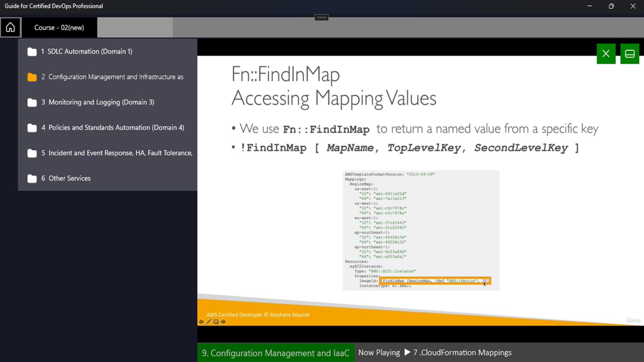The width and height of the screenshot is (644, 362).
Task: Toggle subtitles using the green captions icon
Action: tap(629, 53)
